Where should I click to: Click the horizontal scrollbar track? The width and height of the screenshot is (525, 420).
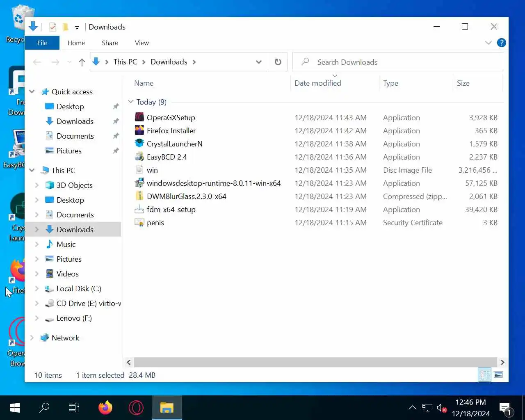click(316, 362)
